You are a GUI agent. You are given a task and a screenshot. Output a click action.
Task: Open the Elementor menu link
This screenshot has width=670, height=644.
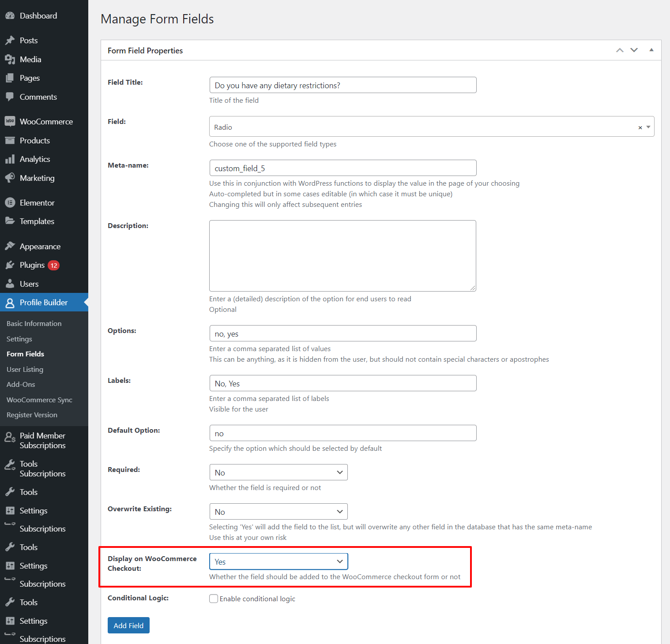[x=37, y=203]
